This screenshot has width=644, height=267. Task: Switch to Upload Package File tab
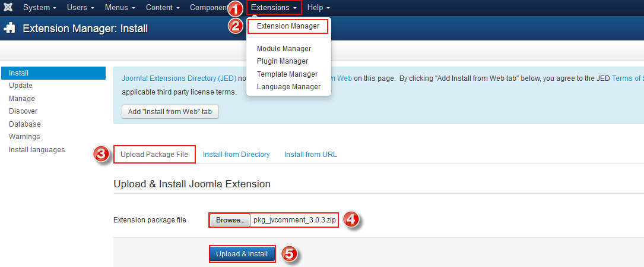click(x=154, y=155)
